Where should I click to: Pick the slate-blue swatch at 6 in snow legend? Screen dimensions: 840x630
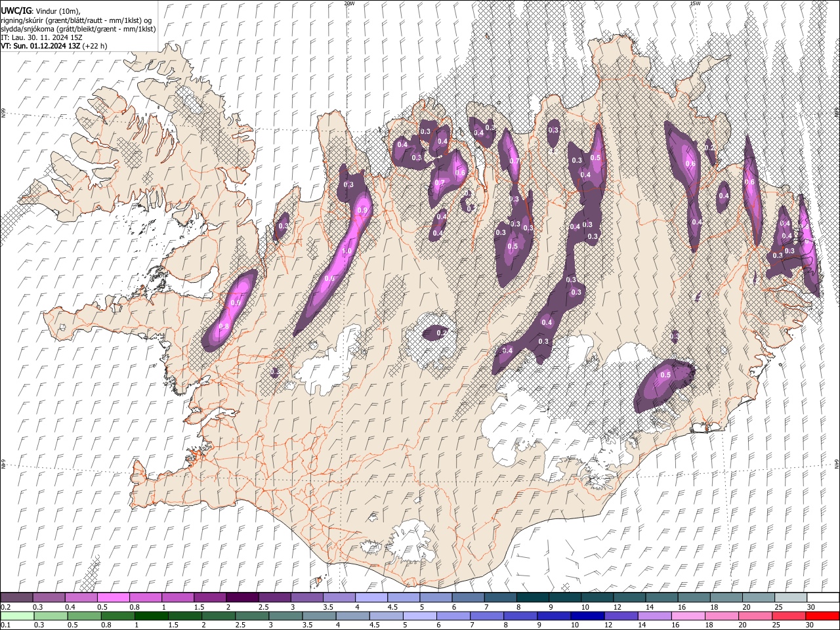[x=468, y=598]
